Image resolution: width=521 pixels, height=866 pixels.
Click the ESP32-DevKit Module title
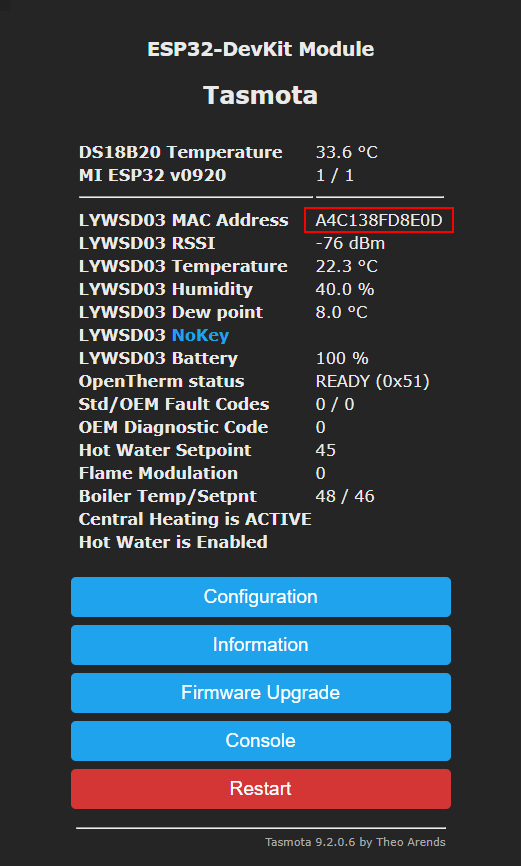tap(260, 49)
